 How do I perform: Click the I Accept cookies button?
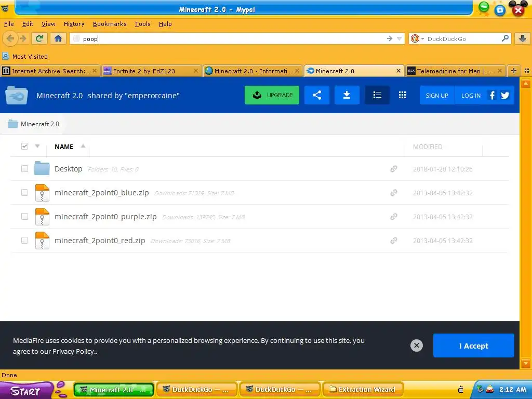click(x=474, y=345)
